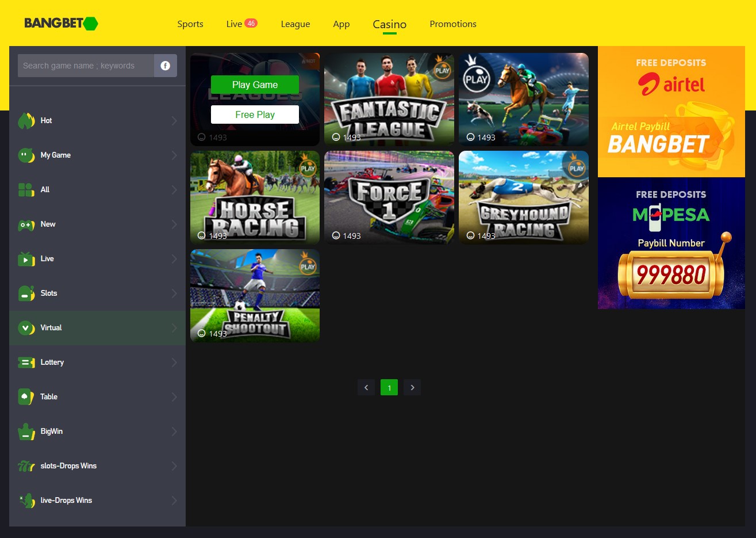Focus the game name search field
The width and height of the screenshot is (756, 538).
point(86,66)
